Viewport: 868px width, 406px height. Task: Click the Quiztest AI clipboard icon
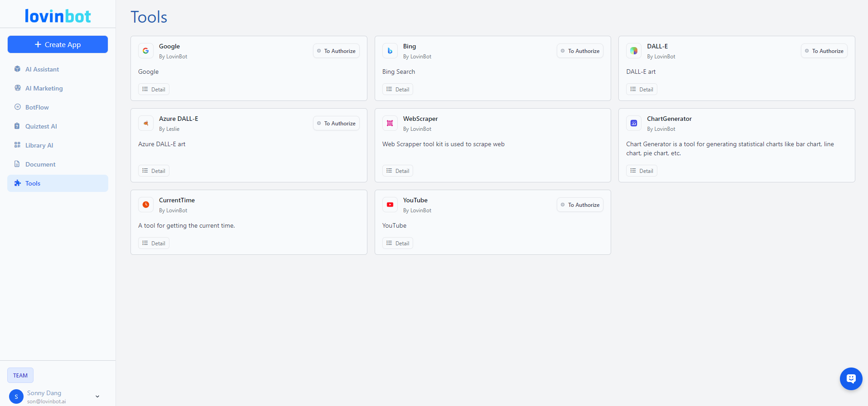click(x=17, y=126)
